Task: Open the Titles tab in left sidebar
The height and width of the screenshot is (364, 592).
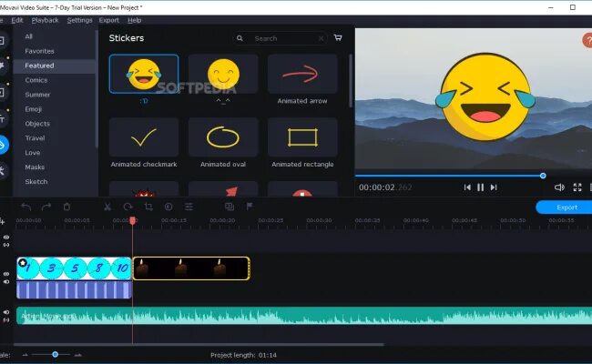Action: [2, 120]
